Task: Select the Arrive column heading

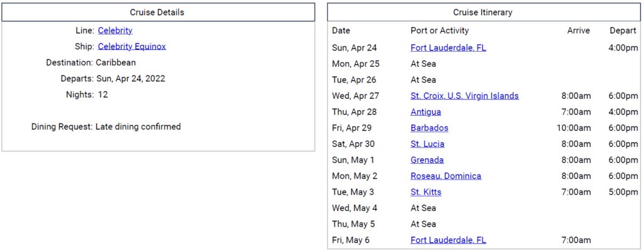Action: point(579,30)
